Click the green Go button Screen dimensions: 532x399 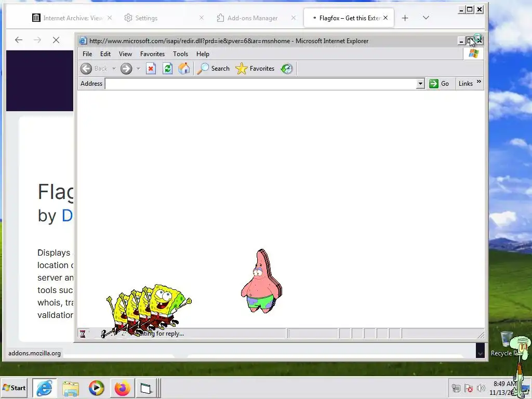pos(439,84)
